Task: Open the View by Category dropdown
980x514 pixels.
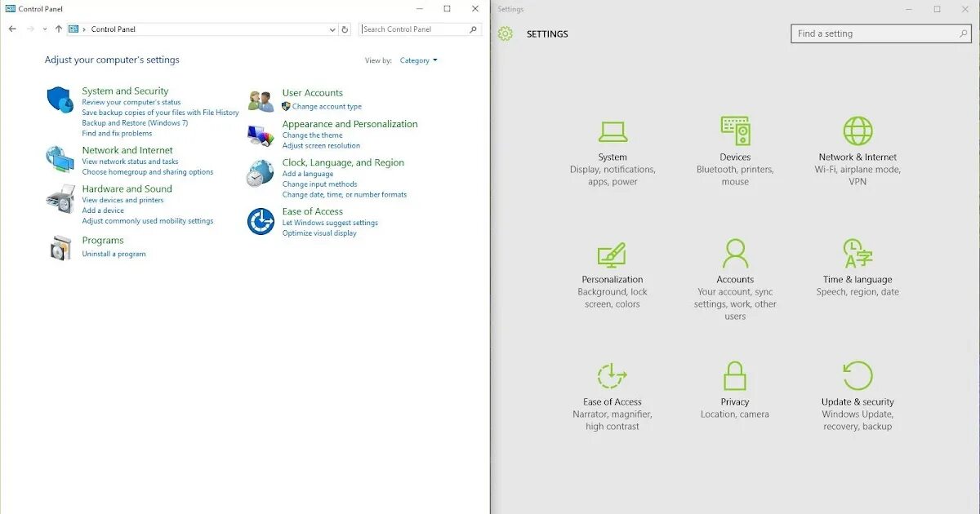Action: [x=419, y=60]
